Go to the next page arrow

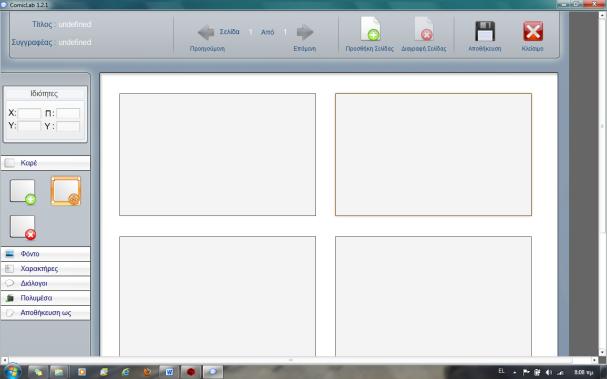(x=305, y=33)
